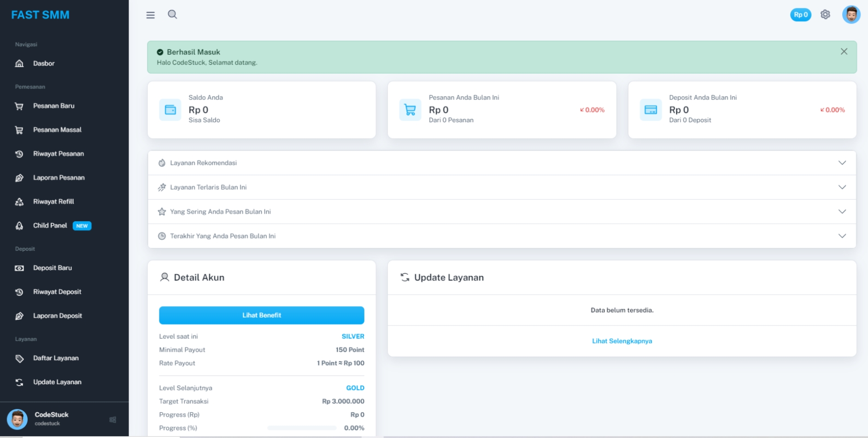Open Child Panel in sidebar
The height and width of the screenshot is (438, 868).
(50, 225)
